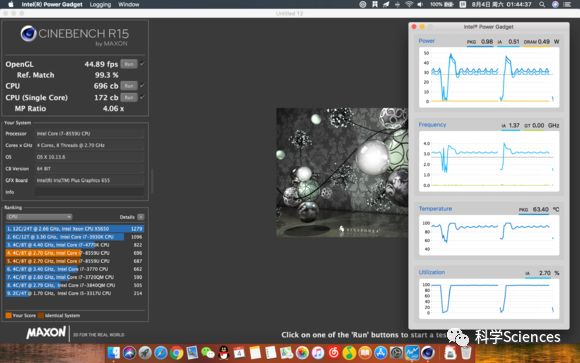Run the OpenGL benchmark
Image resolution: width=580 pixels, height=363 pixels.
click(129, 64)
